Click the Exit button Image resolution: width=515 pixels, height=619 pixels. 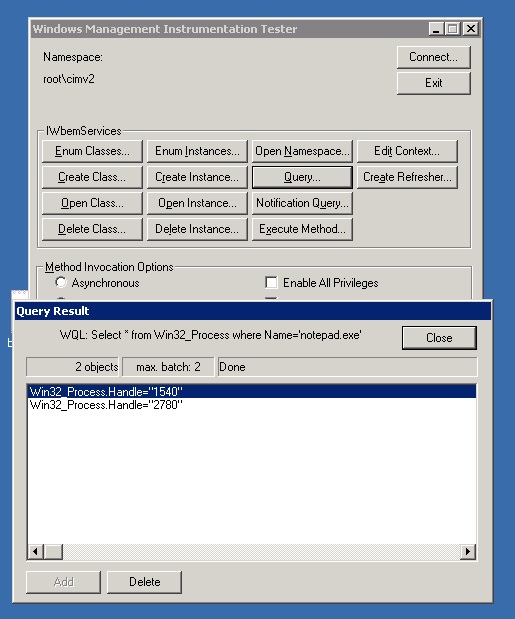tap(433, 83)
